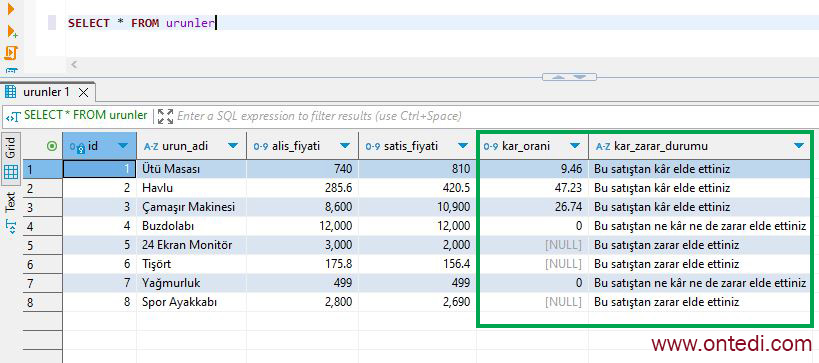The image size is (819, 363).
Task: Click the 0-9 type icon of alis_fiyati
Action: click(x=261, y=147)
